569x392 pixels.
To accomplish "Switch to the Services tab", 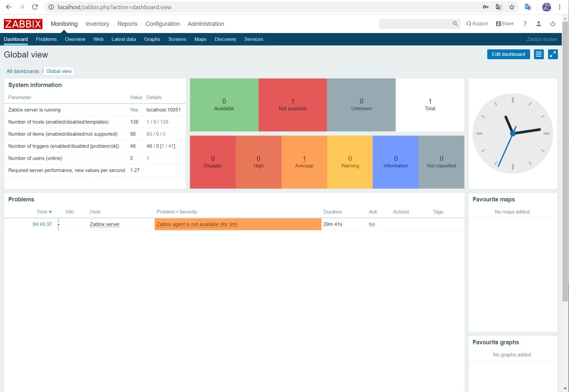I will pyautogui.click(x=254, y=39).
